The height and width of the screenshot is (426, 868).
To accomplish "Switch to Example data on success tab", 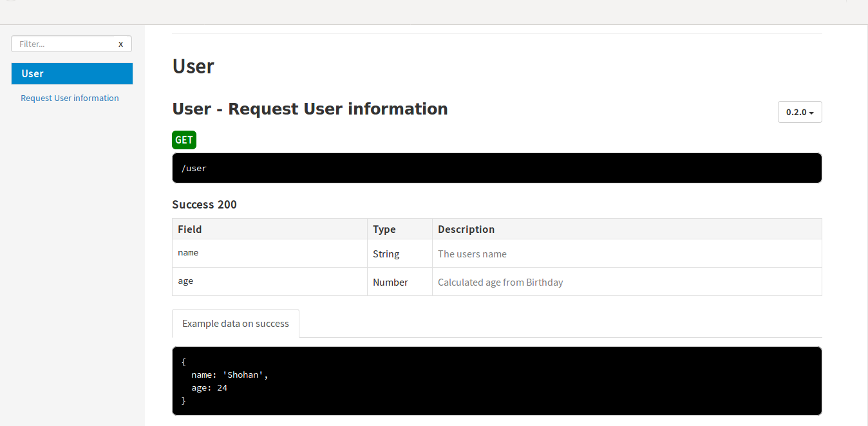I will 236,323.
